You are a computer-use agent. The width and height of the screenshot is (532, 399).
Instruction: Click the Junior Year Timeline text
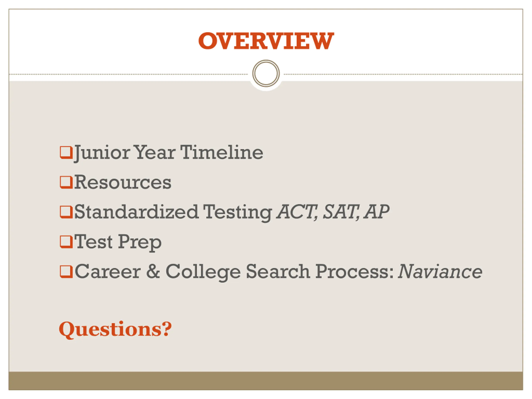pos(169,153)
